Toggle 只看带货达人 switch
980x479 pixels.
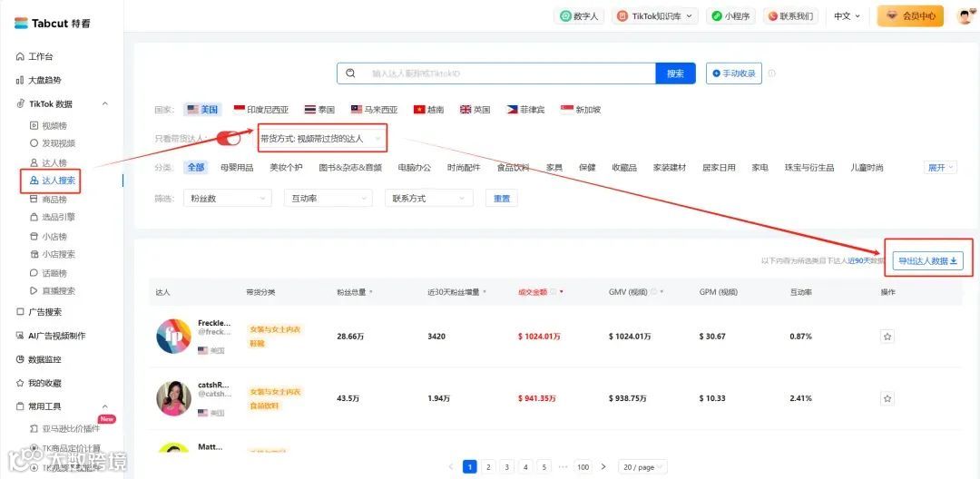click(229, 139)
